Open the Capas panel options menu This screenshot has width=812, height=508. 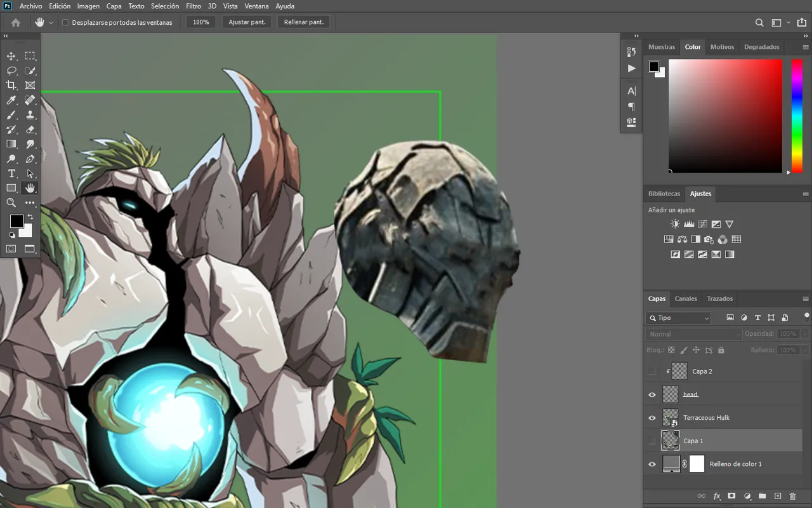coord(806,299)
